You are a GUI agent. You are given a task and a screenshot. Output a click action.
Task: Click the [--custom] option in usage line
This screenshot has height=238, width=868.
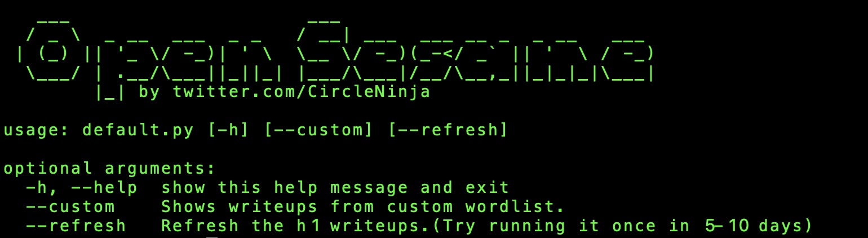pyautogui.click(x=318, y=131)
